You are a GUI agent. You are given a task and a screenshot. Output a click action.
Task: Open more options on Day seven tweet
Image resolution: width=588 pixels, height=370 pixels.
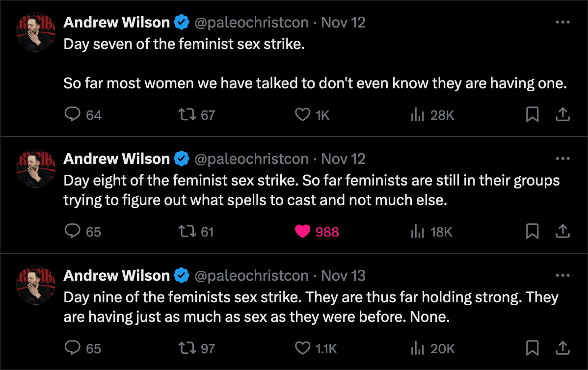click(x=562, y=22)
